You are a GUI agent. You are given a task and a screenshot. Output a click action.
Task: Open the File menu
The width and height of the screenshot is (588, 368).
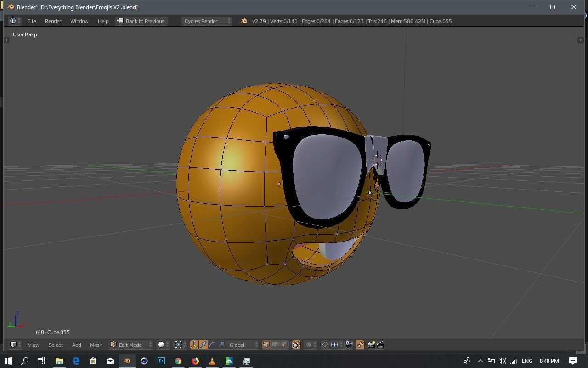click(32, 21)
